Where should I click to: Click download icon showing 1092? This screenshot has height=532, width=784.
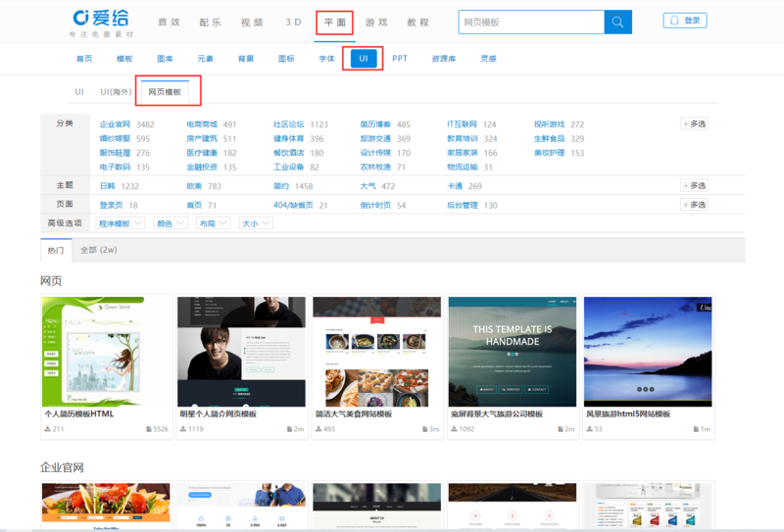point(454,429)
